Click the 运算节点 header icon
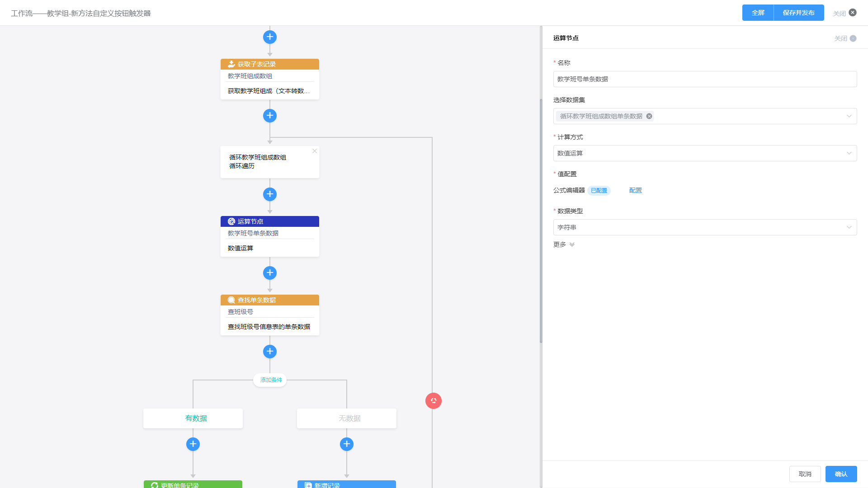 (231, 221)
